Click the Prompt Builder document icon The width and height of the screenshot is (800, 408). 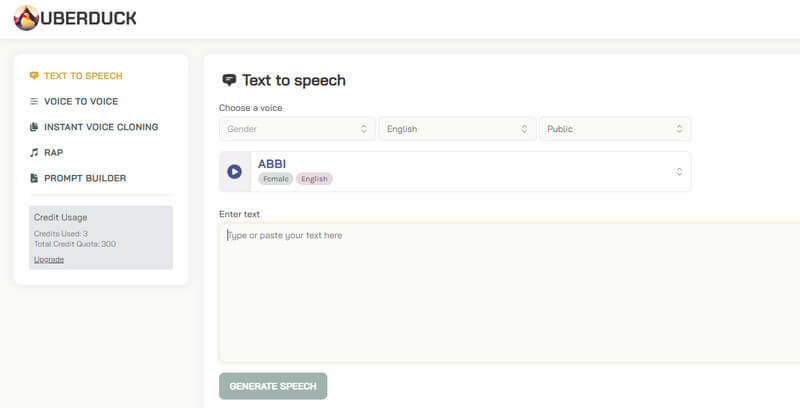34,178
